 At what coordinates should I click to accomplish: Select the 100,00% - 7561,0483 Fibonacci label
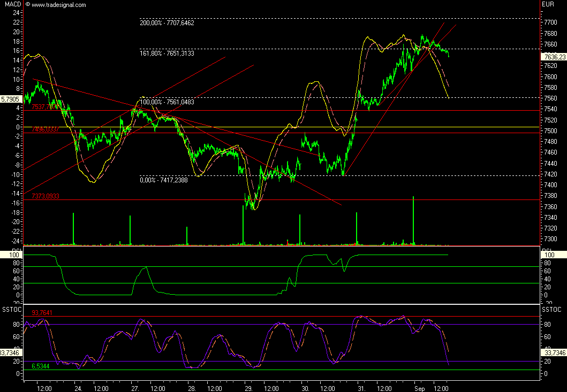pyautogui.click(x=167, y=102)
